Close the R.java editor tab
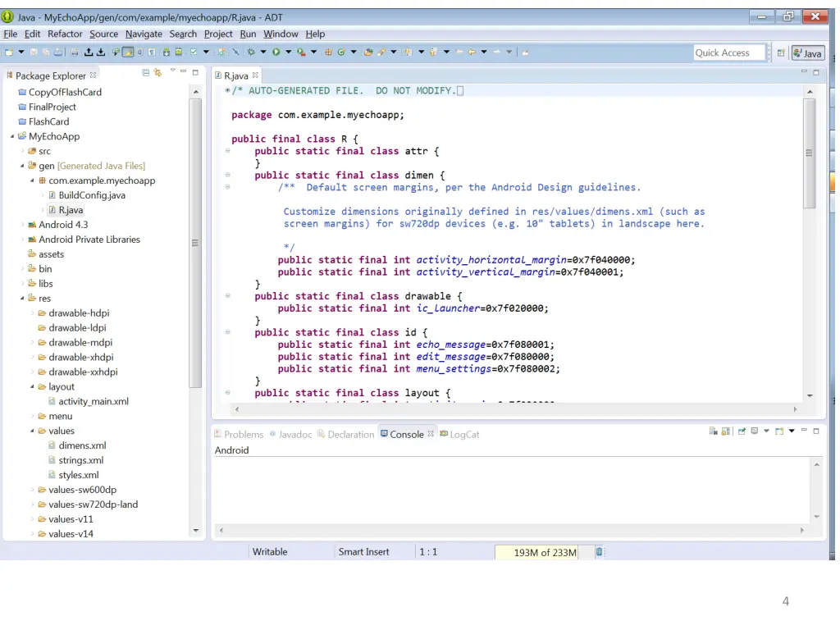The width and height of the screenshot is (840, 630). click(x=256, y=75)
